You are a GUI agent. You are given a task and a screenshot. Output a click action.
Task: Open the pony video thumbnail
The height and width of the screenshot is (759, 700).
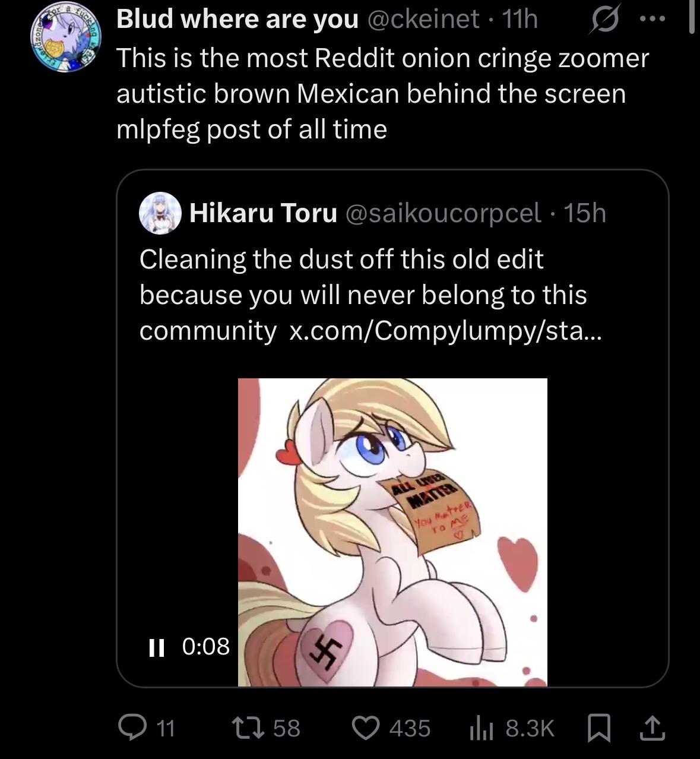coord(392,532)
